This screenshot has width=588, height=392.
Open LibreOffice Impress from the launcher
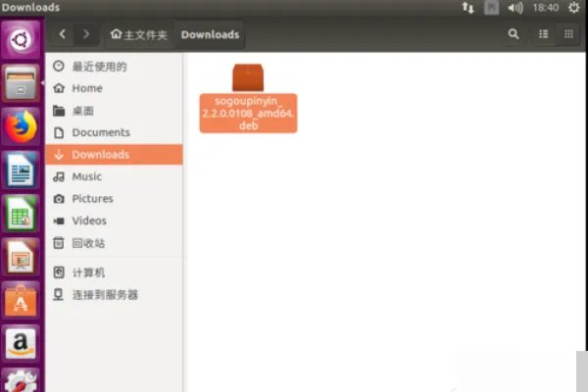tap(21, 257)
